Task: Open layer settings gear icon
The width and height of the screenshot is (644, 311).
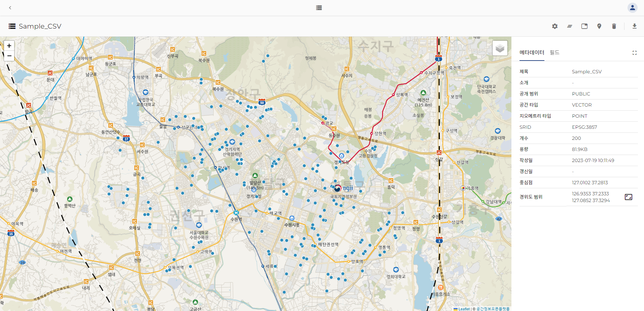Action: point(555,26)
